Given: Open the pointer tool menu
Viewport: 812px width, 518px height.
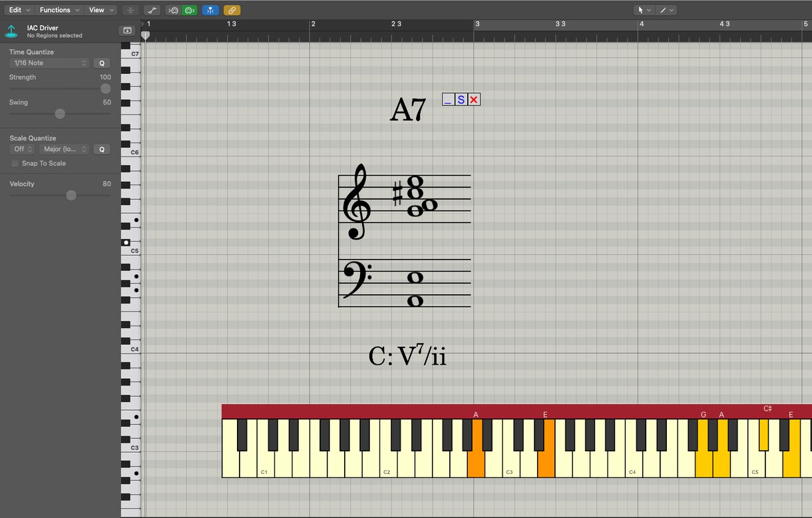Looking at the screenshot, I should [644, 10].
